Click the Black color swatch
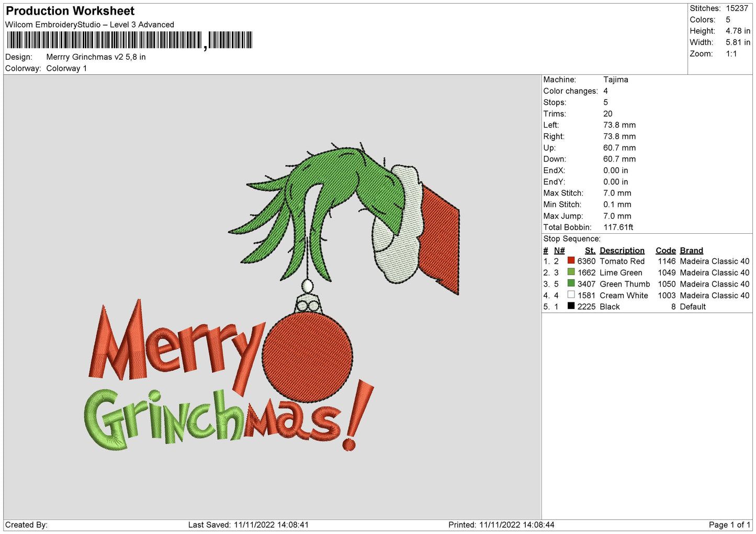 tap(571, 306)
